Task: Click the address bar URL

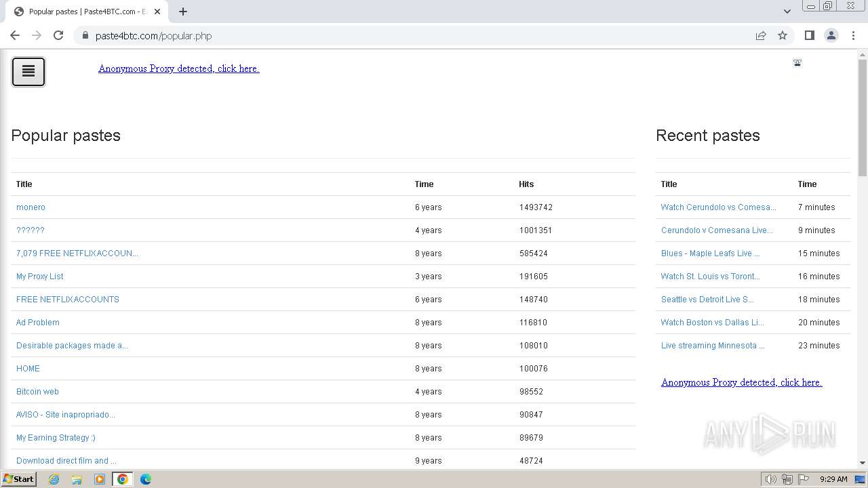Action: click(154, 36)
